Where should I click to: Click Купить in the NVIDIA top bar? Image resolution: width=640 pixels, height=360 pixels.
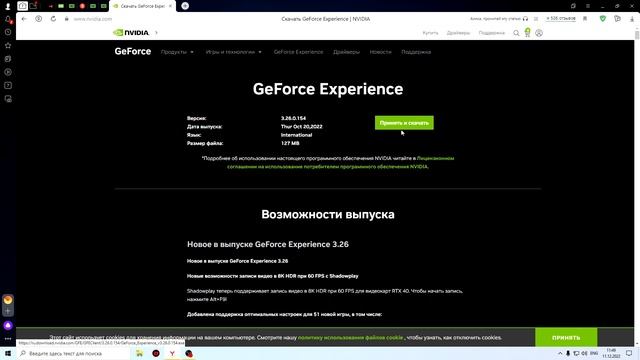pyautogui.click(x=430, y=33)
